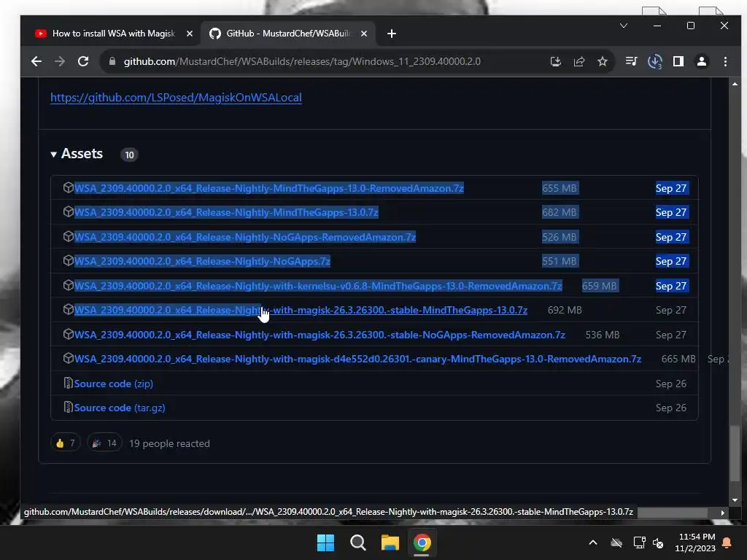Download Source code (tar.gz)

pos(120,408)
